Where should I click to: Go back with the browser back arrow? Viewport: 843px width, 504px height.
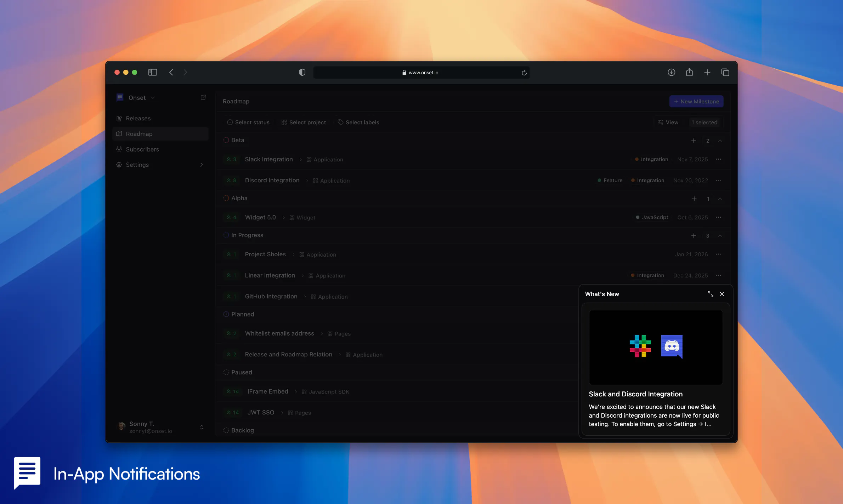171,73
